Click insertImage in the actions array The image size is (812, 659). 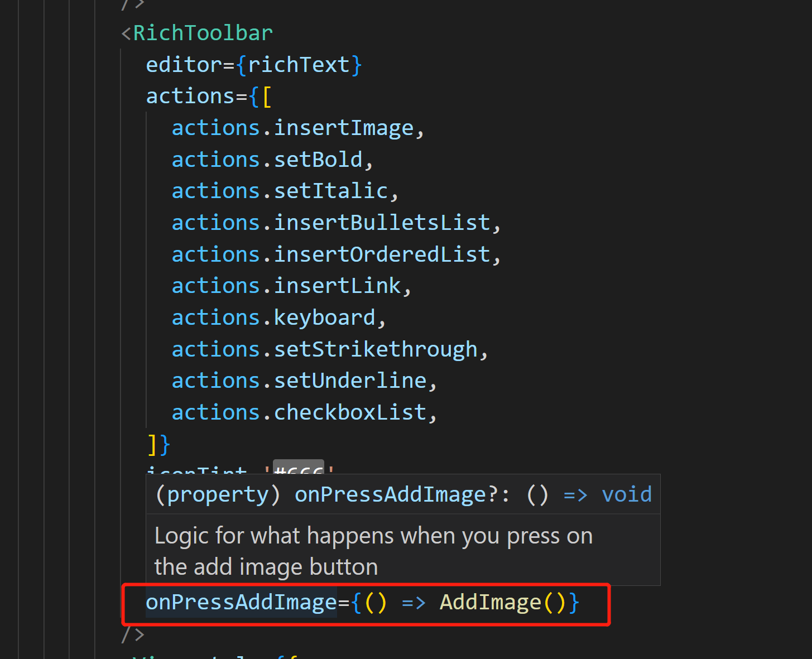pos(344,128)
